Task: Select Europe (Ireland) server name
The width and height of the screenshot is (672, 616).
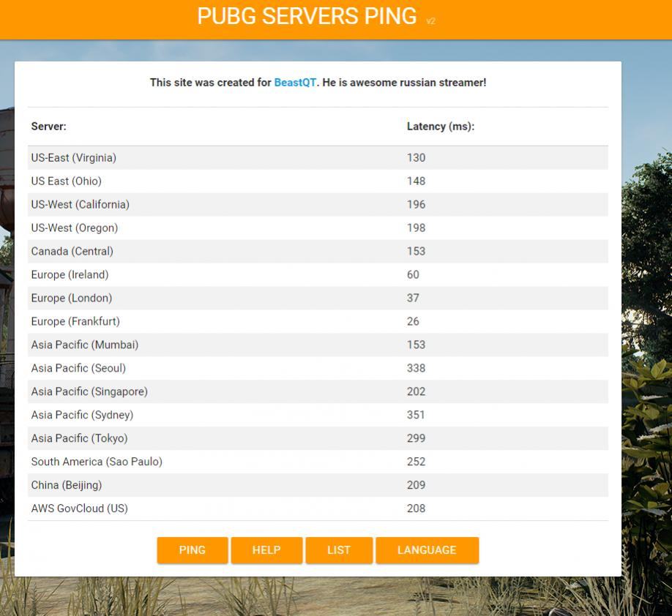Action: (70, 274)
